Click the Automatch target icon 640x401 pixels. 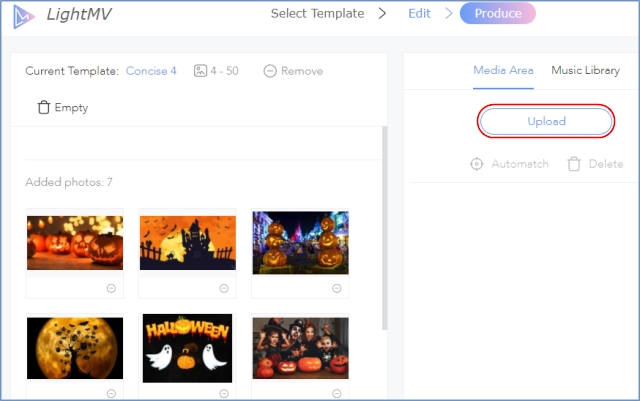tap(476, 164)
